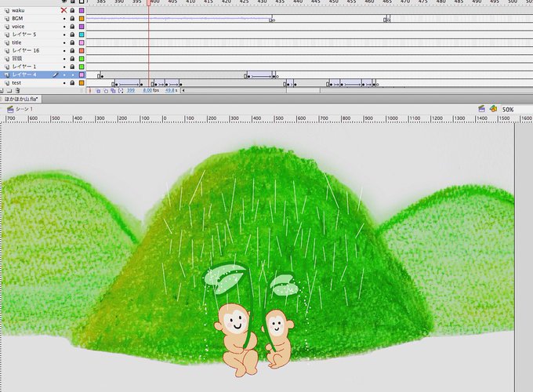Click the edit symbols icon beside zoom field
The height and width of the screenshot is (392, 533).
coord(493,108)
